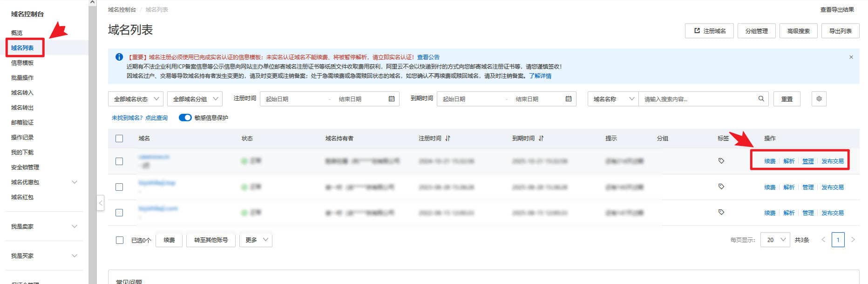This screenshot has width=868, height=284.
Task: Open 全部域名状态 dropdown
Action: pyautogui.click(x=136, y=99)
